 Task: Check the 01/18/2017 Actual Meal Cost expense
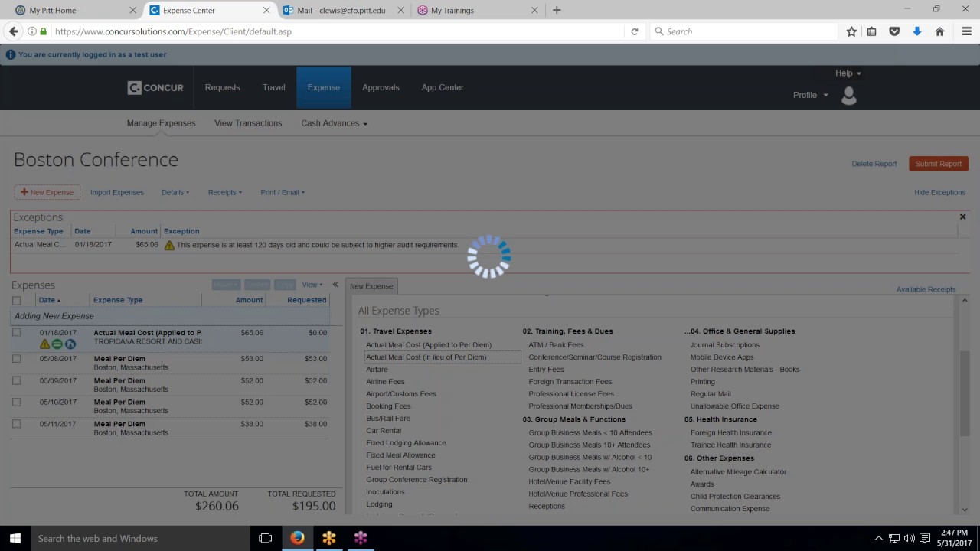click(x=17, y=332)
